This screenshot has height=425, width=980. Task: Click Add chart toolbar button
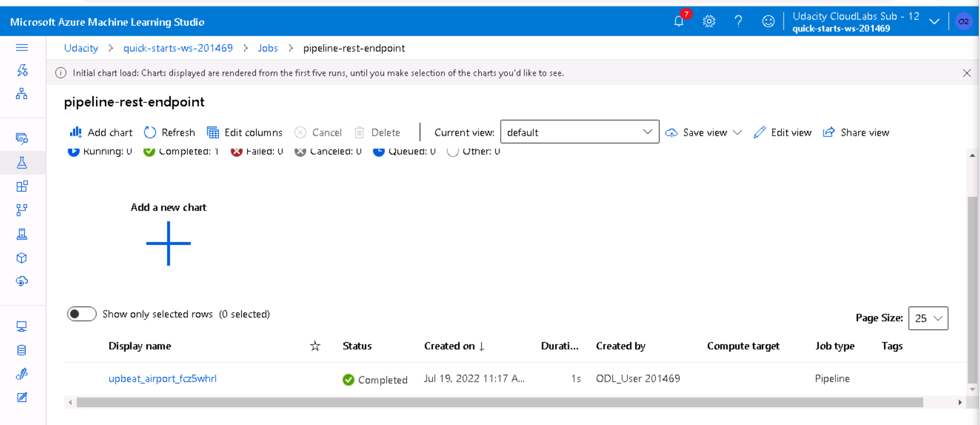[101, 132]
